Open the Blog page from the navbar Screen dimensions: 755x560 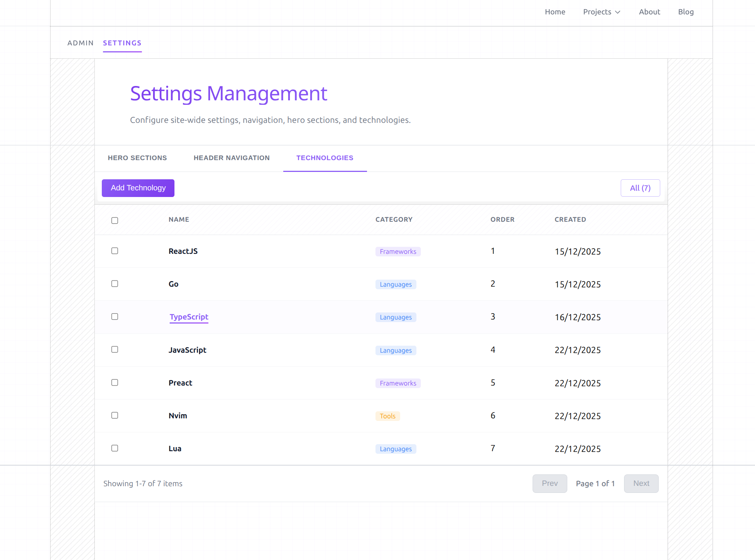(686, 11)
